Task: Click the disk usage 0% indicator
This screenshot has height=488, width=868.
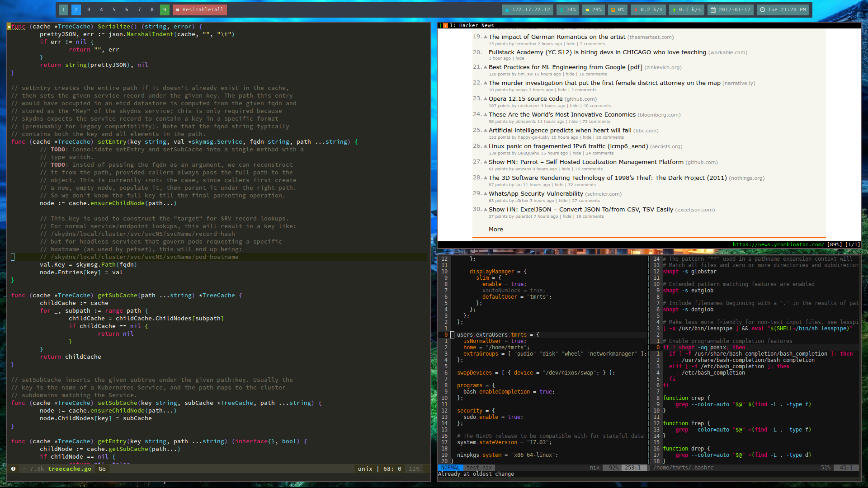Action: (x=617, y=9)
